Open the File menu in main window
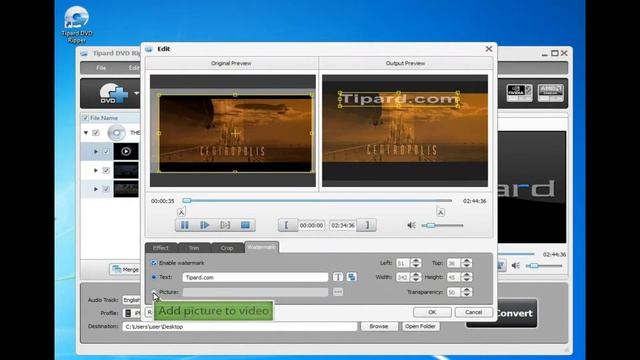 pos(101,68)
